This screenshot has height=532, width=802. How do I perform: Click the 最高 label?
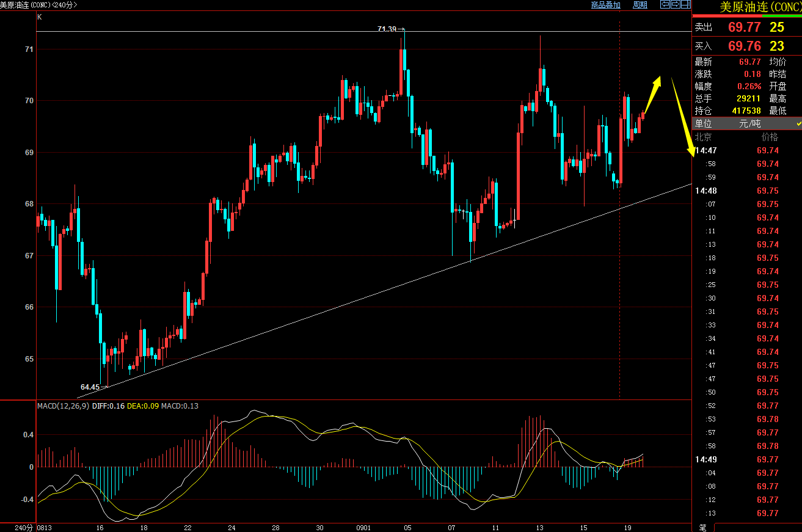coord(778,98)
